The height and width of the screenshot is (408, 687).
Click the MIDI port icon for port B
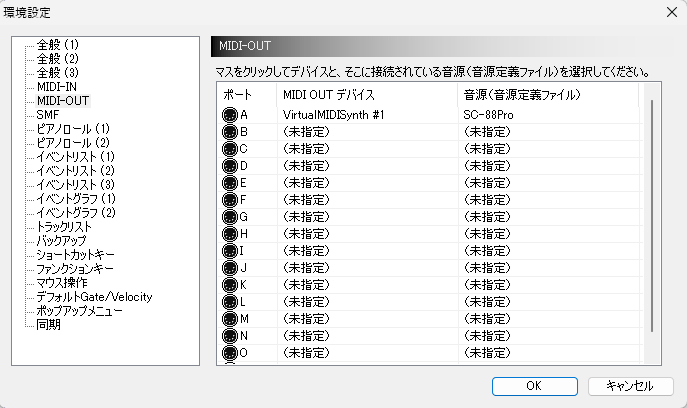[x=230, y=132]
